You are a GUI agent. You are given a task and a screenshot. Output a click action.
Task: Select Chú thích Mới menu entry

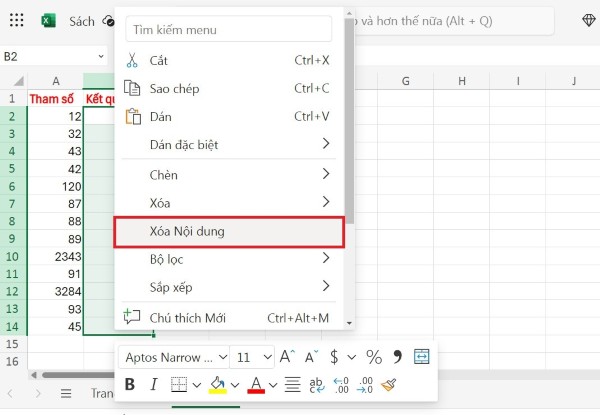pos(228,317)
